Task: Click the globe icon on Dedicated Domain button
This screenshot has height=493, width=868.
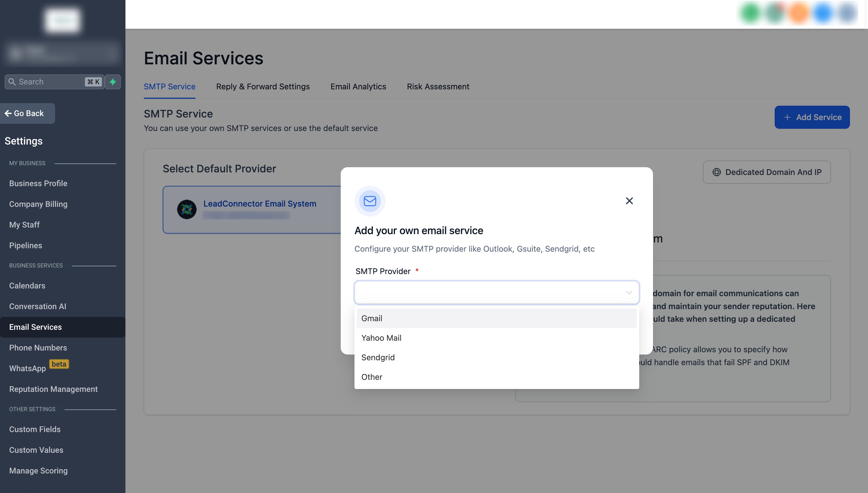Action: 716,172
